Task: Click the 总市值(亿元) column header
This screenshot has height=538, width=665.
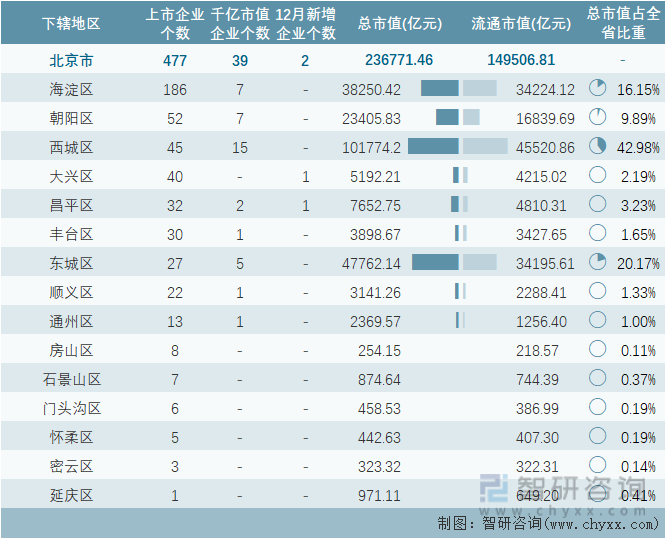Action: (x=400, y=23)
